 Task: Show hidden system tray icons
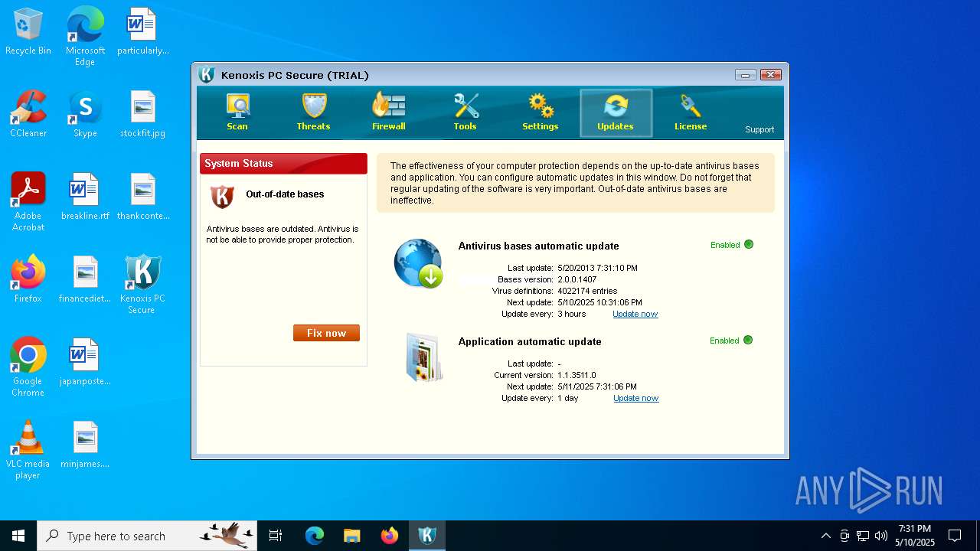(825, 536)
